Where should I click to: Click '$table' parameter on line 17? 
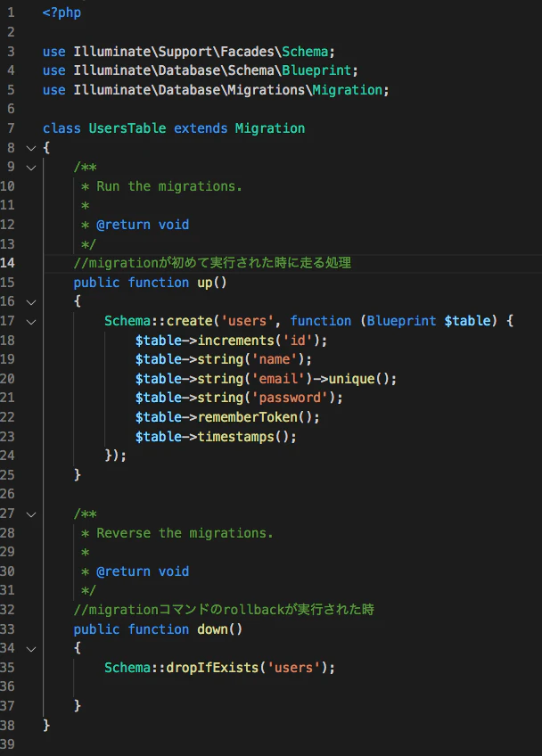(467, 321)
